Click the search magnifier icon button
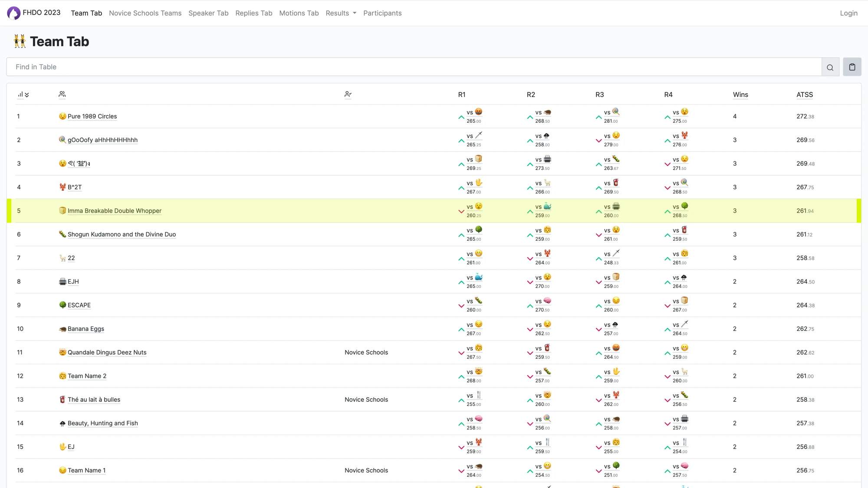 coord(830,67)
